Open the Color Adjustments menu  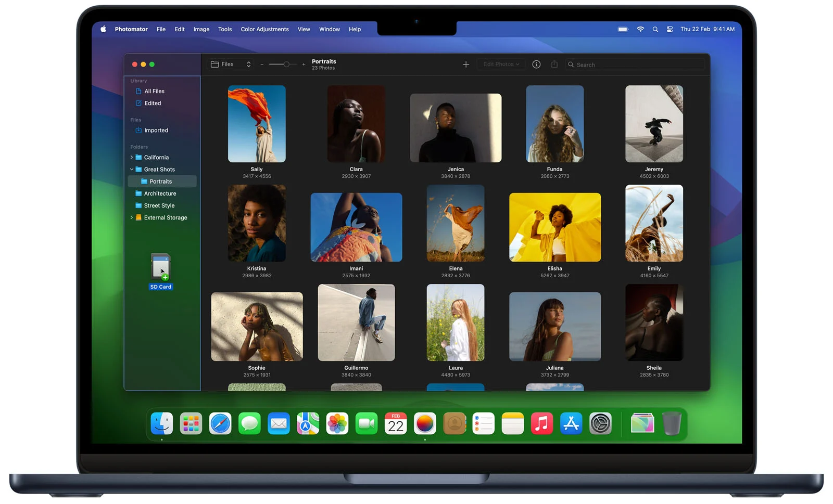(x=264, y=30)
